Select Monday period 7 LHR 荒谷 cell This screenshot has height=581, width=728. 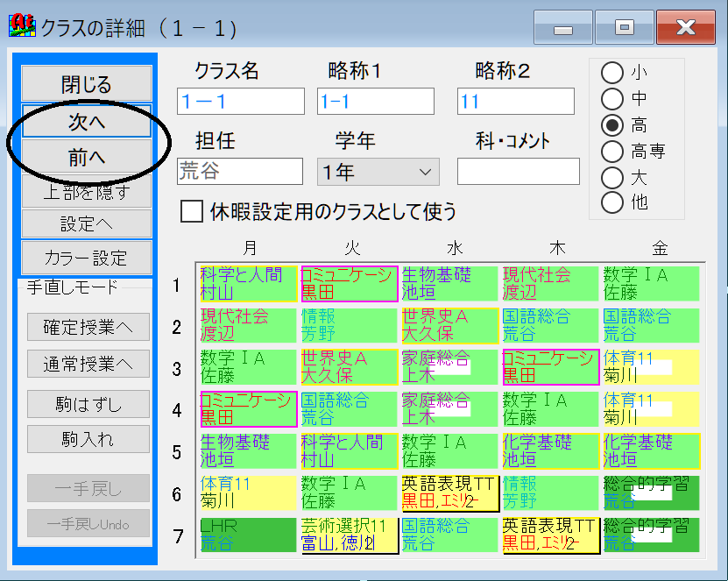(x=249, y=535)
